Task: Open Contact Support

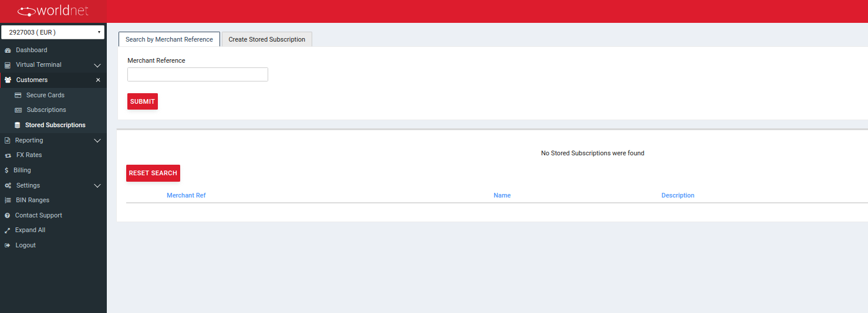Action: [x=39, y=216]
